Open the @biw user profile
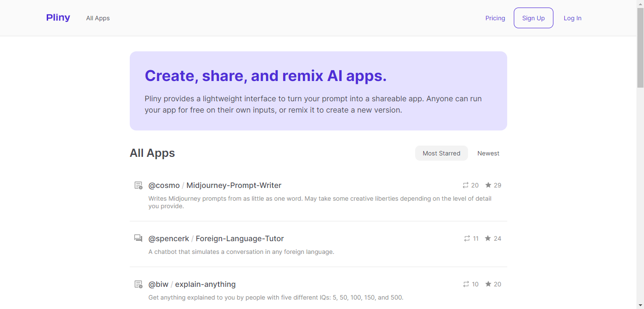The width and height of the screenshot is (644, 309). pyautogui.click(x=158, y=285)
